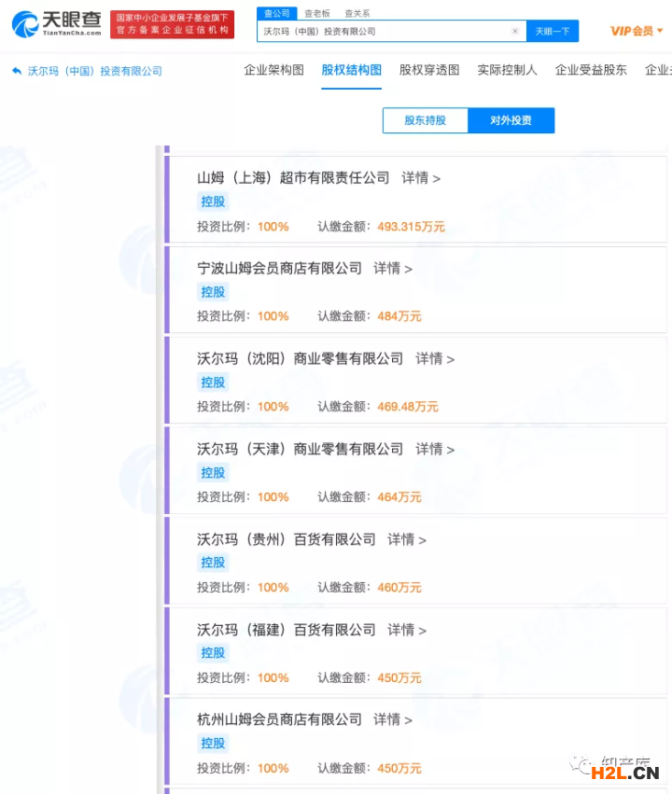672x794 pixels.
Task: Switch to 查关系 search tab
Action: (357, 13)
